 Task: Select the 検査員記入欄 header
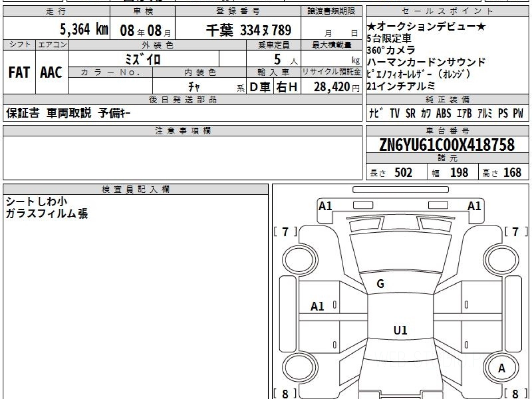pos(136,189)
